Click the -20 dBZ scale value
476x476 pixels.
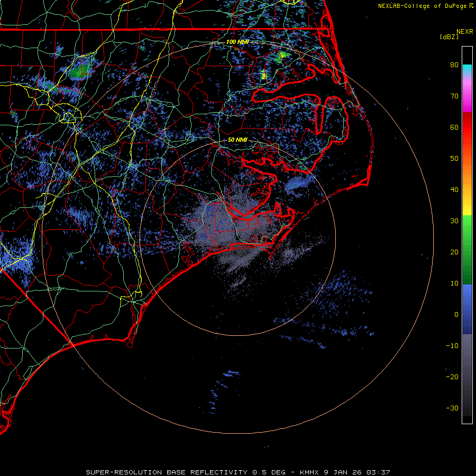452,377
